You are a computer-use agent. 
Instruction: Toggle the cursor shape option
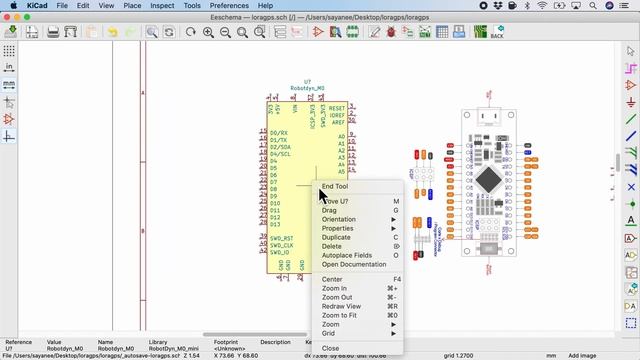coord(9,102)
